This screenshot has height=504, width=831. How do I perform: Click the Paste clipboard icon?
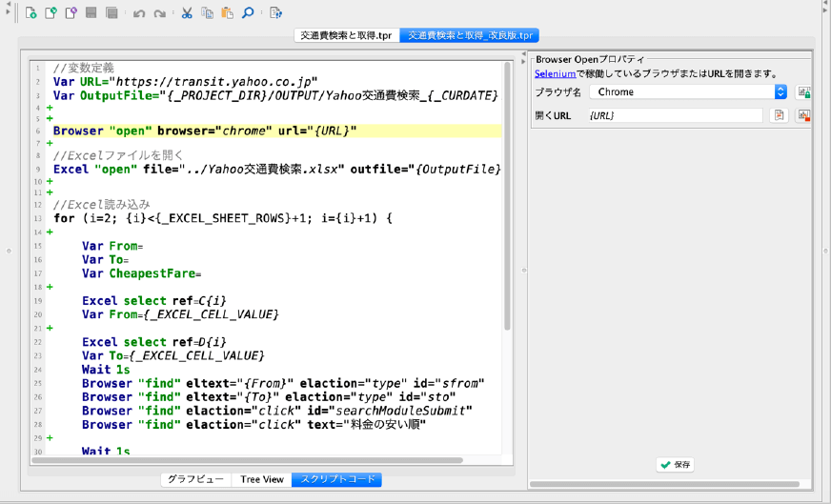(x=228, y=12)
